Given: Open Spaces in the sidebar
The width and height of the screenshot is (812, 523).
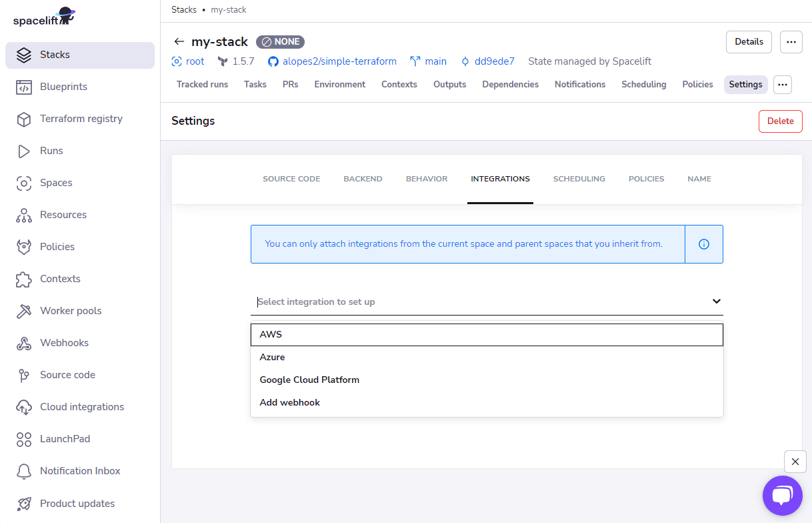Looking at the screenshot, I should [80, 183].
